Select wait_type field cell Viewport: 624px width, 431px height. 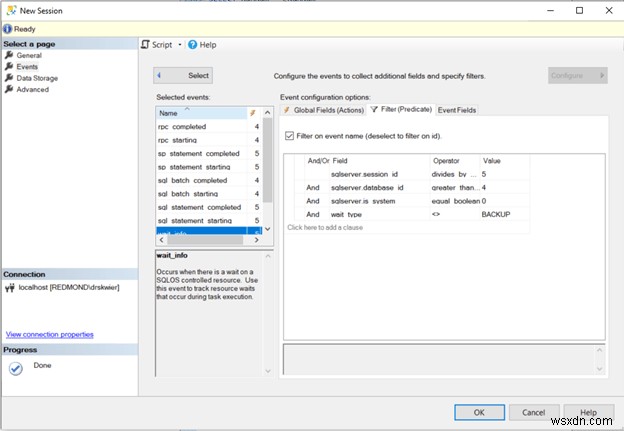pos(380,215)
